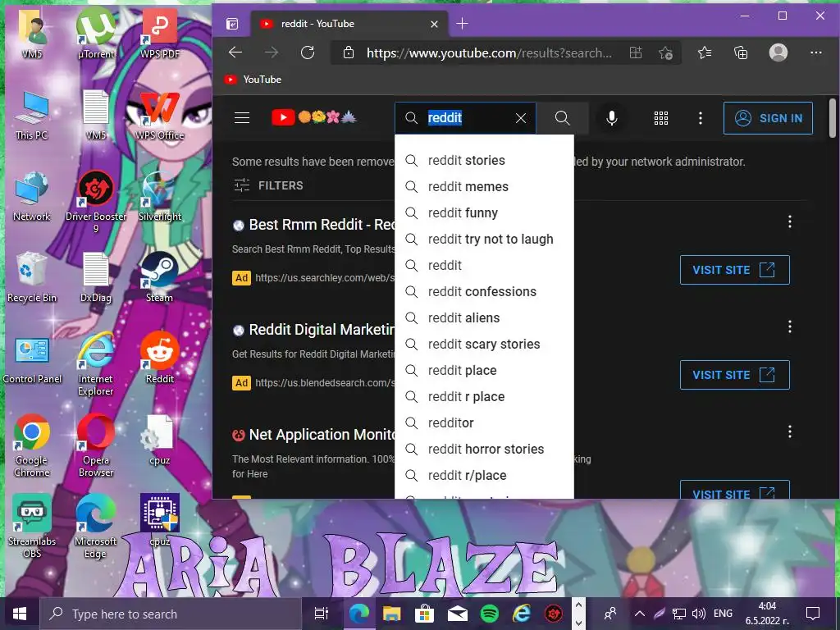This screenshot has height=630, width=840.
Task: Launch Streamlabs OBS from the desktop
Action: (32, 526)
